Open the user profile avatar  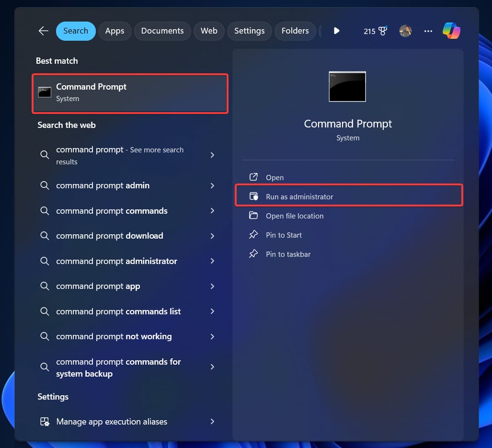(x=405, y=31)
